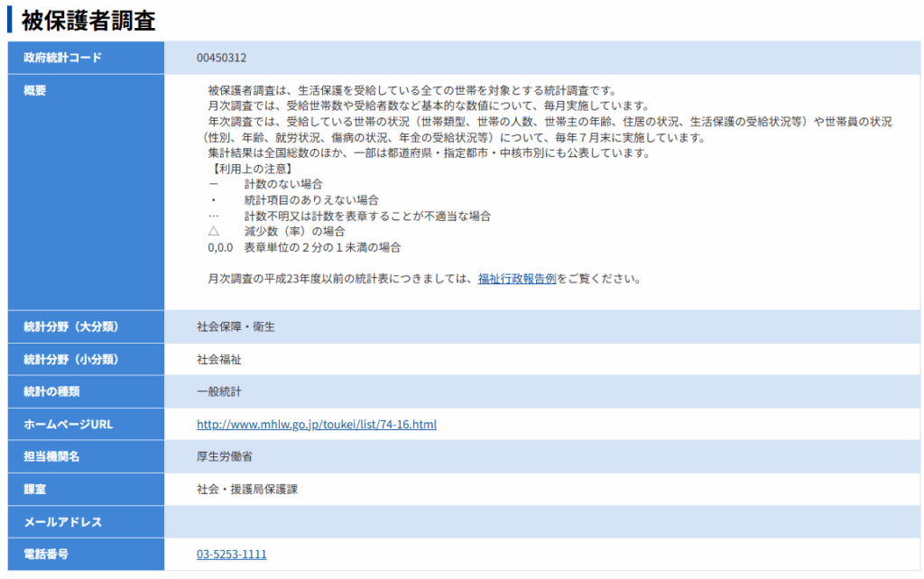Open the 福祉行政報告例 link
Viewport: 924px width, 579px height.
coord(517,279)
